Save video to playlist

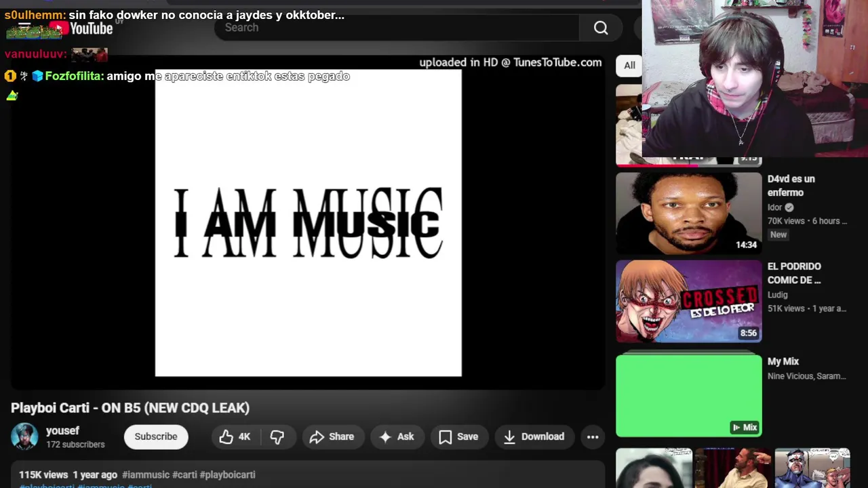point(458,437)
